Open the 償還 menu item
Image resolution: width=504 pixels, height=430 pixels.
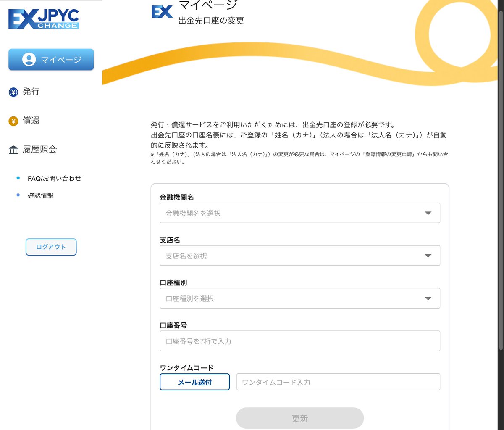click(x=31, y=121)
